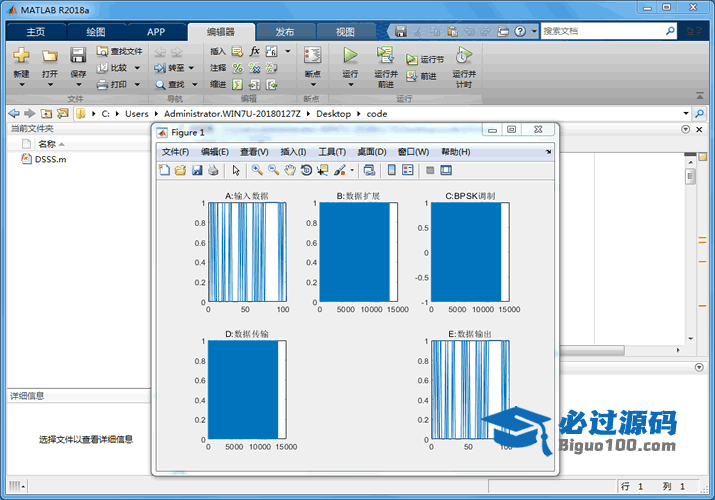Viewport: 715px width, 500px height.
Task: Open the Breakpoints (断点) dropdown
Action: (x=312, y=84)
